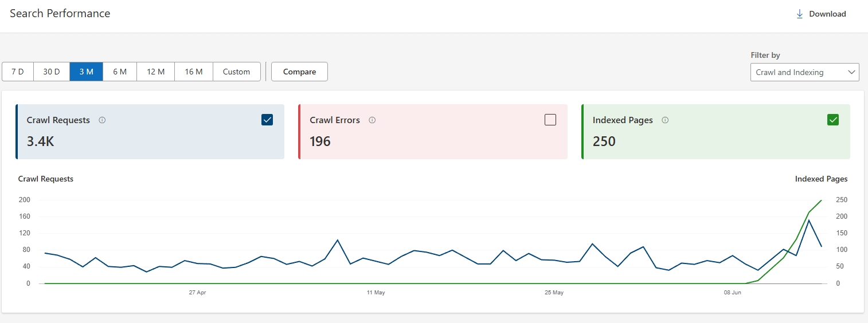Click the crawl requests peak near 08 Jun
This screenshot has height=323, width=868.
point(809,220)
